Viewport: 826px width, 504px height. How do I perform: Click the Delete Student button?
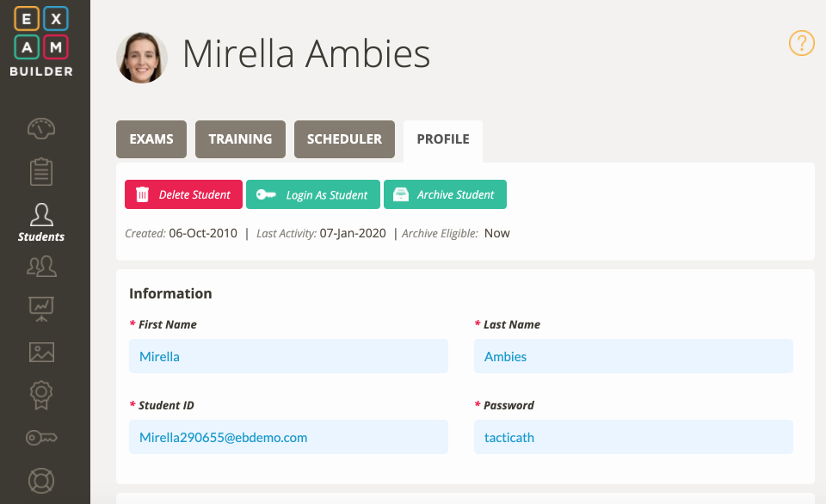click(x=183, y=194)
